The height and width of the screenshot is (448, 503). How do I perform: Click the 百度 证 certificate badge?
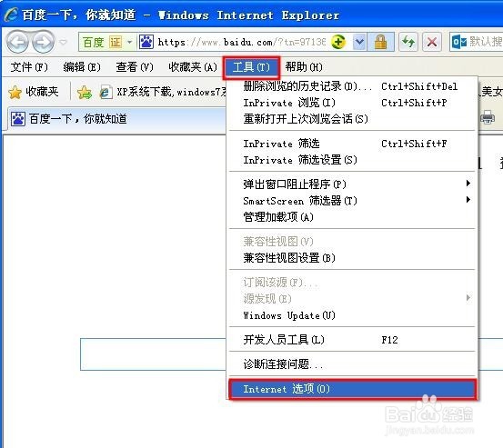[x=102, y=42]
